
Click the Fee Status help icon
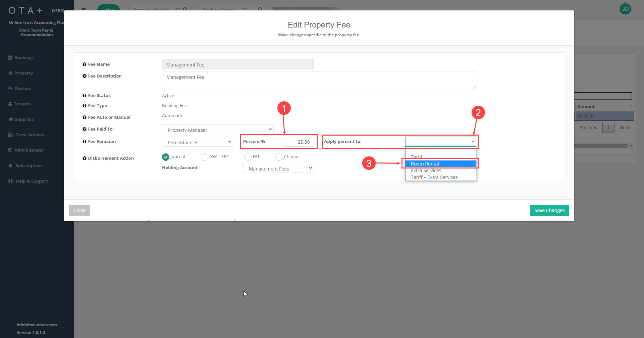click(x=85, y=96)
